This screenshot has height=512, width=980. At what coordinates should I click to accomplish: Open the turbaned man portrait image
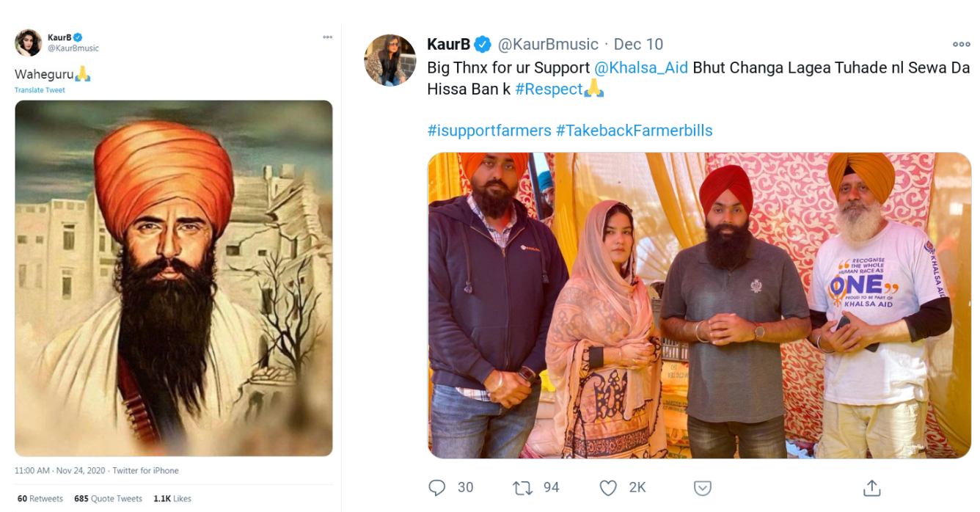point(174,278)
